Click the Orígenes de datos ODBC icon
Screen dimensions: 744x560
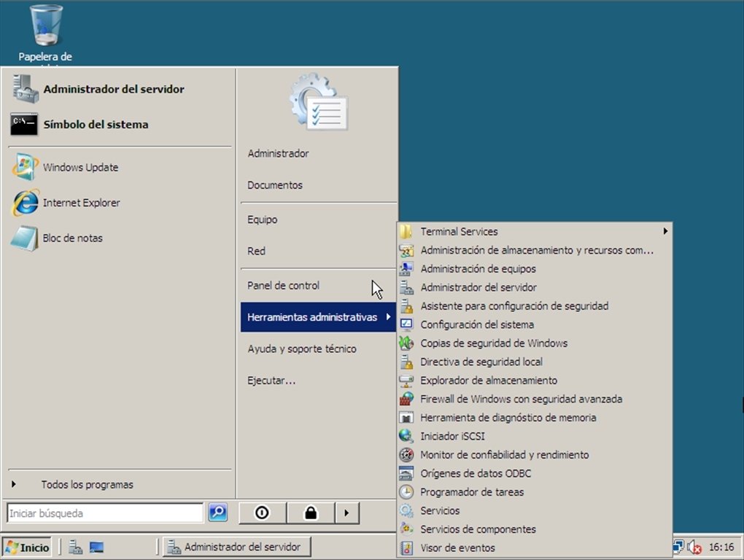[406, 472]
